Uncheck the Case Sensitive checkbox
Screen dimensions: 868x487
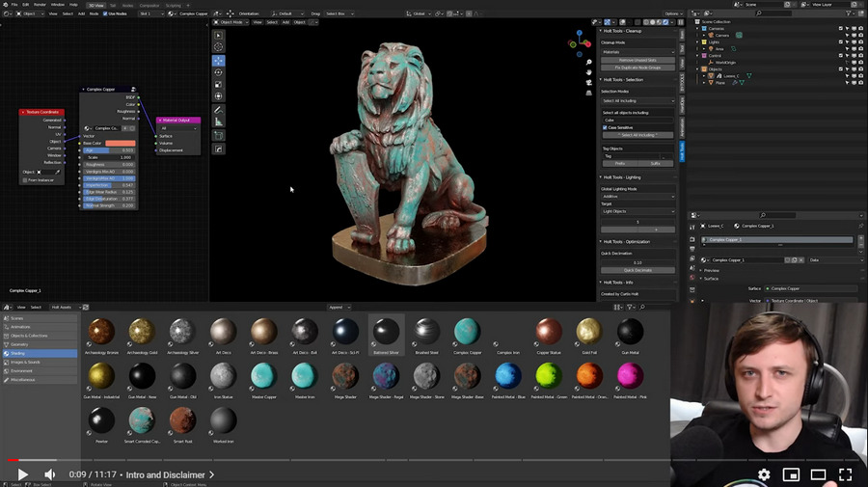(605, 127)
